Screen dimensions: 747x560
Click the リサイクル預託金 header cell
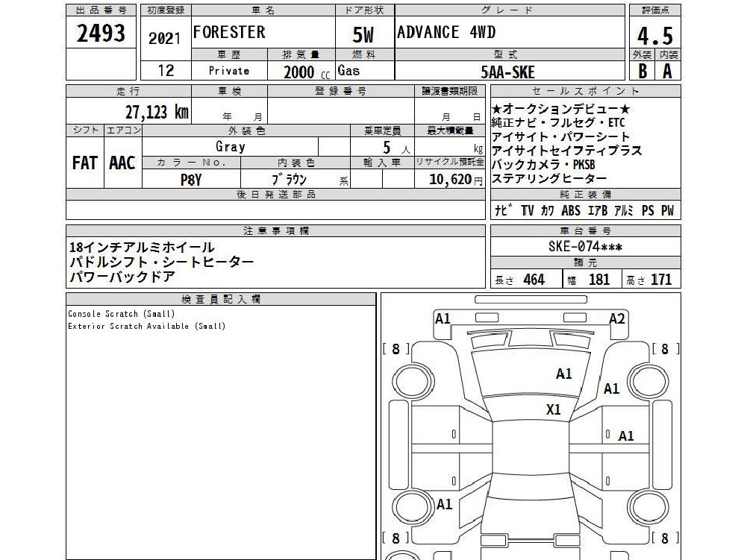(x=450, y=163)
